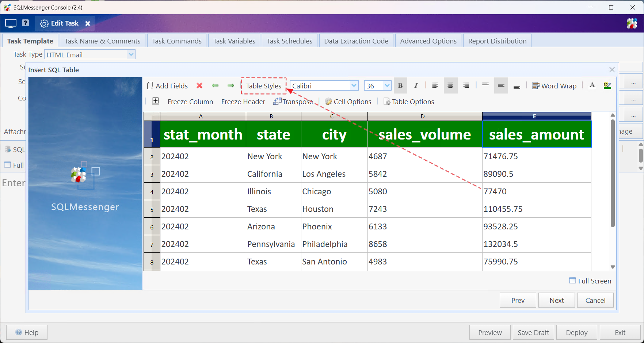Toggle Word Wrap option

click(x=554, y=86)
